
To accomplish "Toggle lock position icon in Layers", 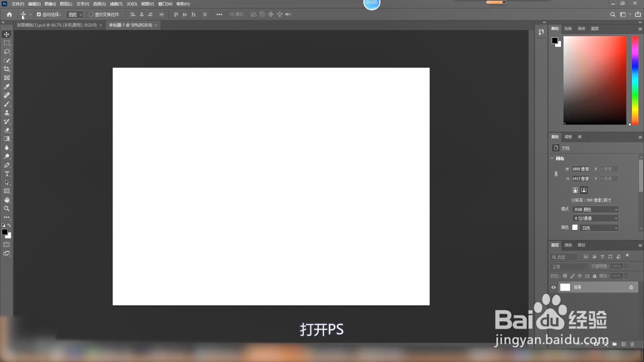I will pyautogui.click(x=580, y=276).
